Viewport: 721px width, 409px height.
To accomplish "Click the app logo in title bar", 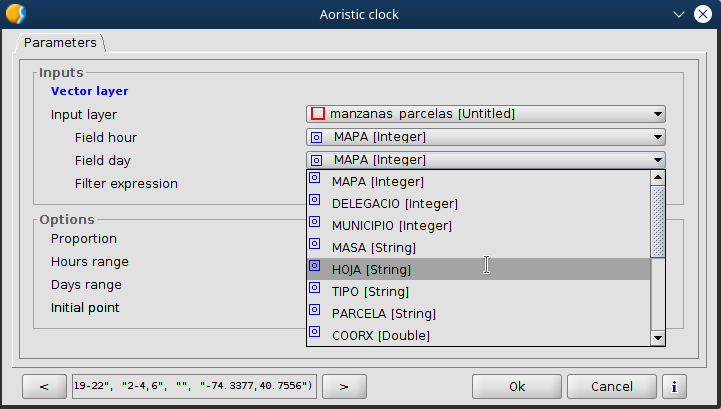I will point(16,14).
